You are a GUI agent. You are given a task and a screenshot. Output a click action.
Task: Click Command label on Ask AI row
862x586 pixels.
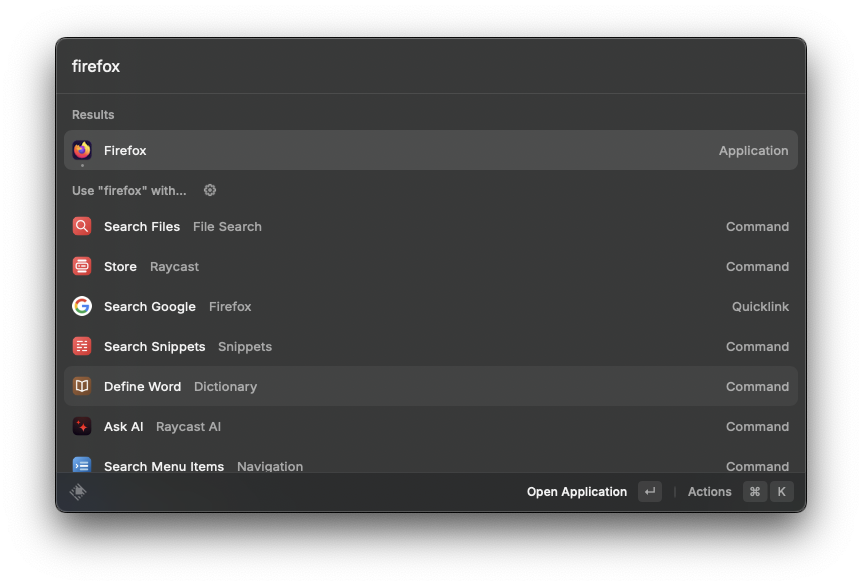click(757, 427)
